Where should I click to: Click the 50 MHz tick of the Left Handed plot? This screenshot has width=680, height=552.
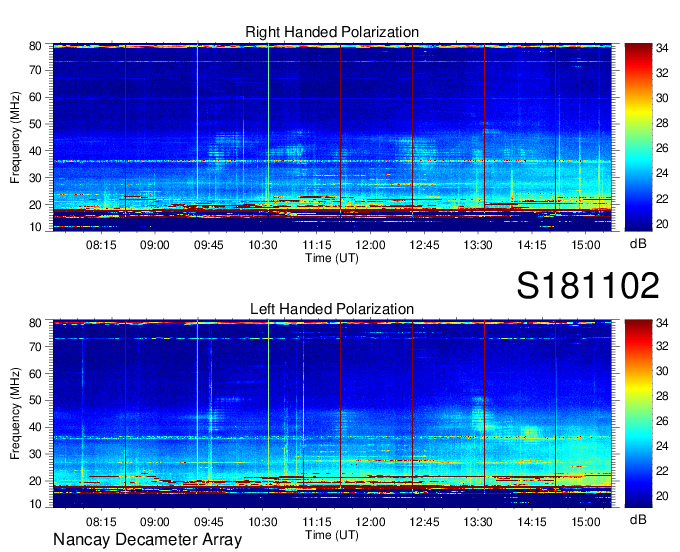pos(35,400)
